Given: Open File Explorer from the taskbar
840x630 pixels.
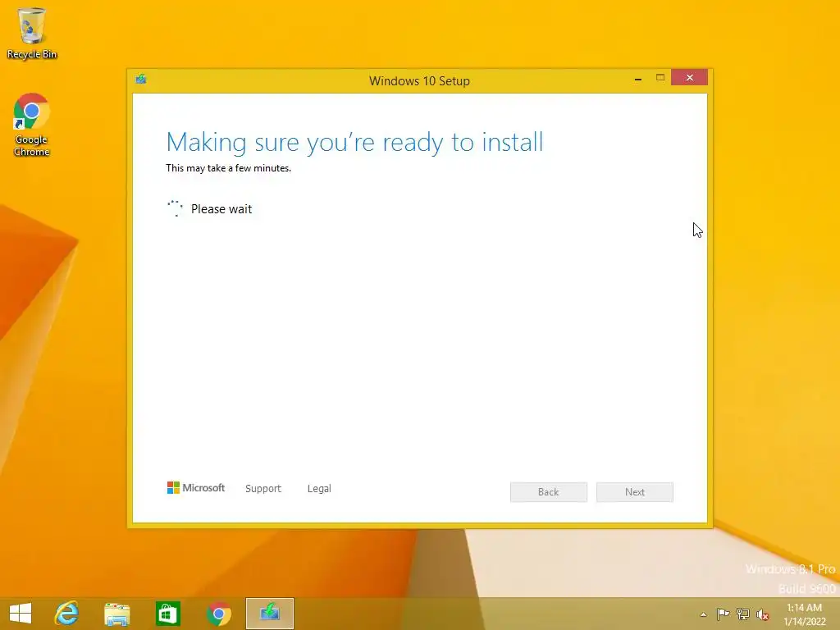Looking at the screenshot, I should (x=117, y=614).
